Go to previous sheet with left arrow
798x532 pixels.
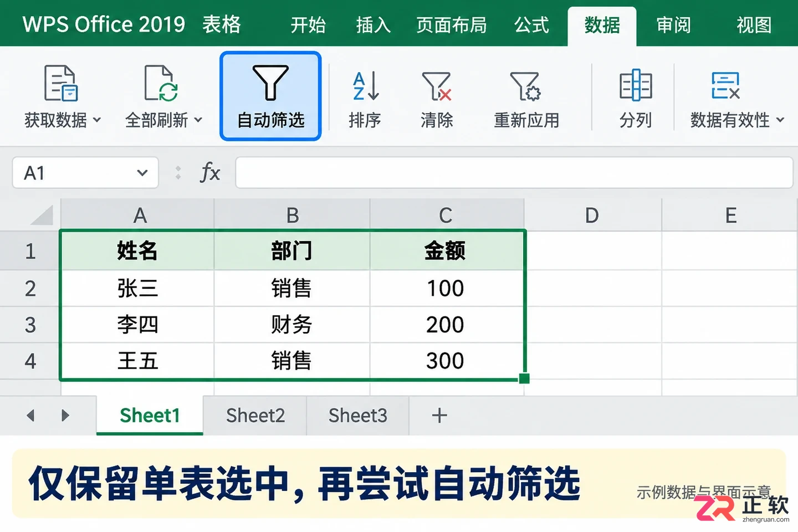point(30,415)
